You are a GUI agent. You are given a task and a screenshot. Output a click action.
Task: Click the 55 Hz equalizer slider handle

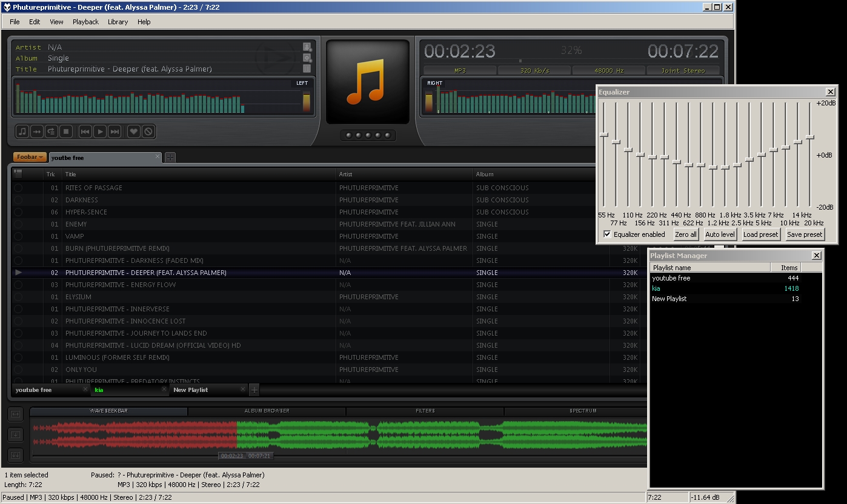603,134
